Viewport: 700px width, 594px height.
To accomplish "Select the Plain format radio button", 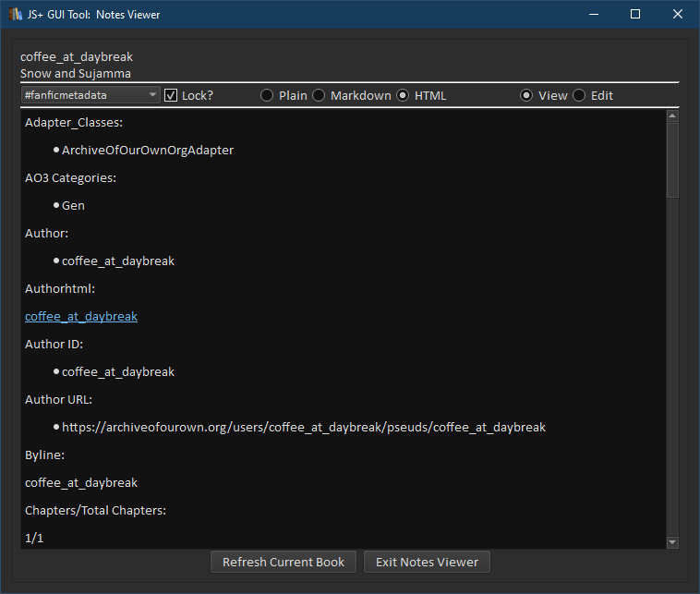I will (267, 95).
